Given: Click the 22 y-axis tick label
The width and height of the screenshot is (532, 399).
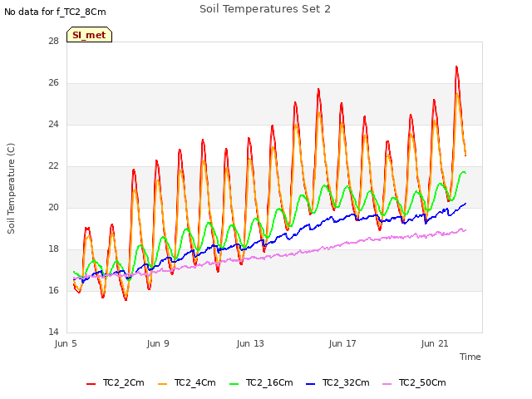Looking at the screenshot, I should [x=53, y=166].
